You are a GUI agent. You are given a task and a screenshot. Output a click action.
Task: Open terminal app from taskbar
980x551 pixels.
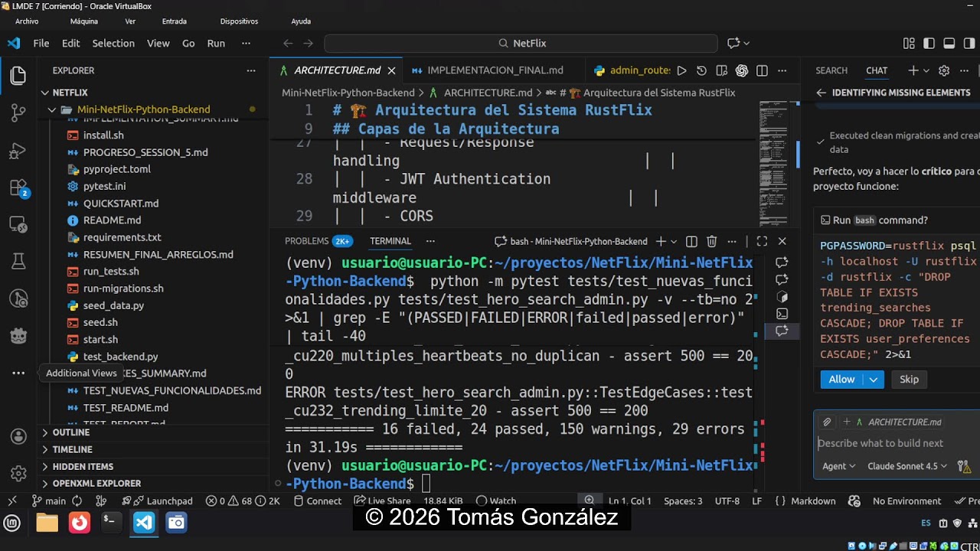coord(111,523)
